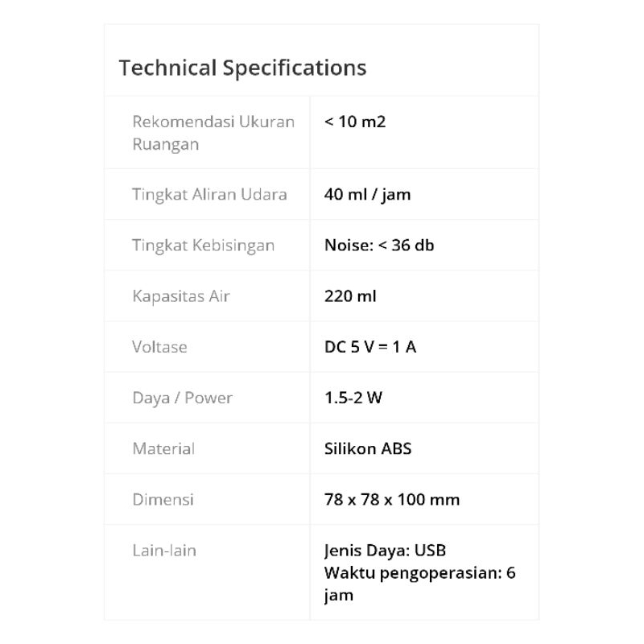Click the "Waktu pengoperasian: 6 jam" text

pyautogui.click(x=419, y=584)
